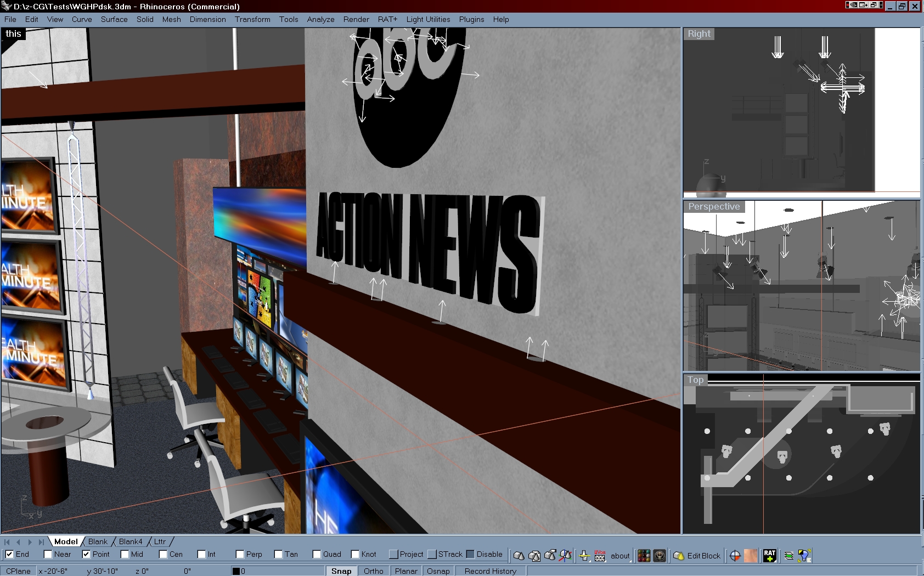Enable the Perp object snap
The image size is (924, 576).
click(x=240, y=554)
